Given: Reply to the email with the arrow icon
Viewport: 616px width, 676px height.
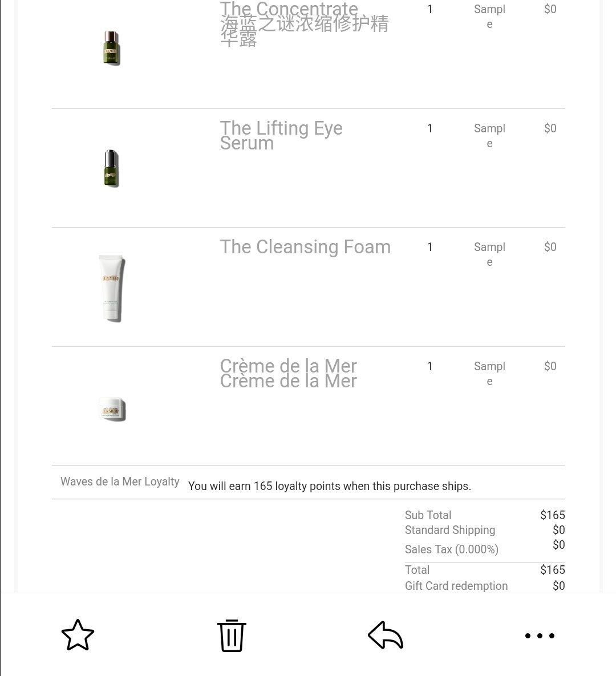Looking at the screenshot, I should pos(386,634).
